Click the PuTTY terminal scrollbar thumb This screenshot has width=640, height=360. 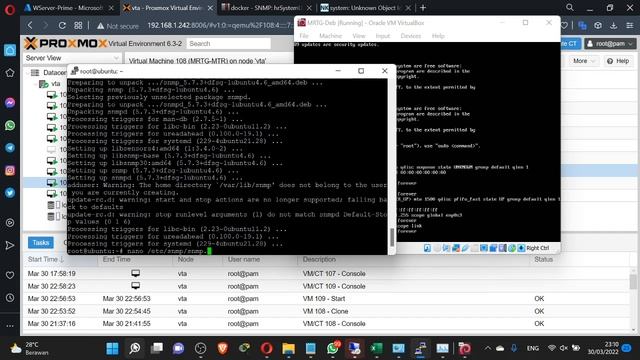392,237
